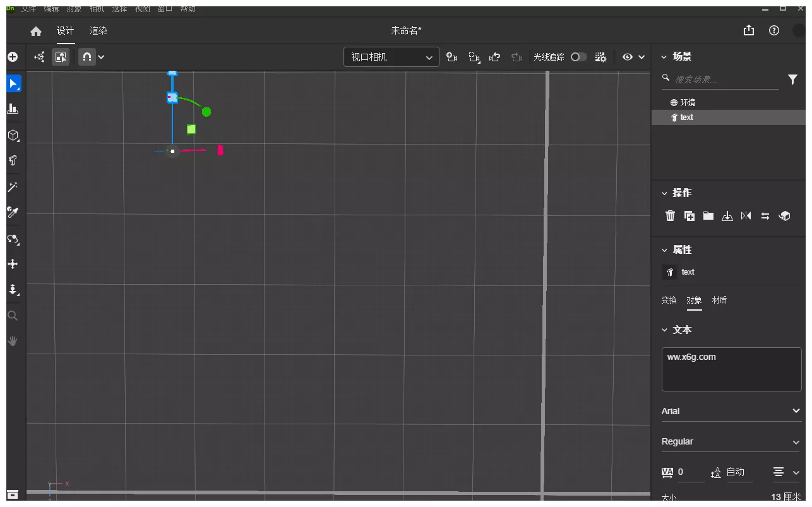
Task: Switch to the 材质 properties tab
Action: pyautogui.click(x=720, y=300)
